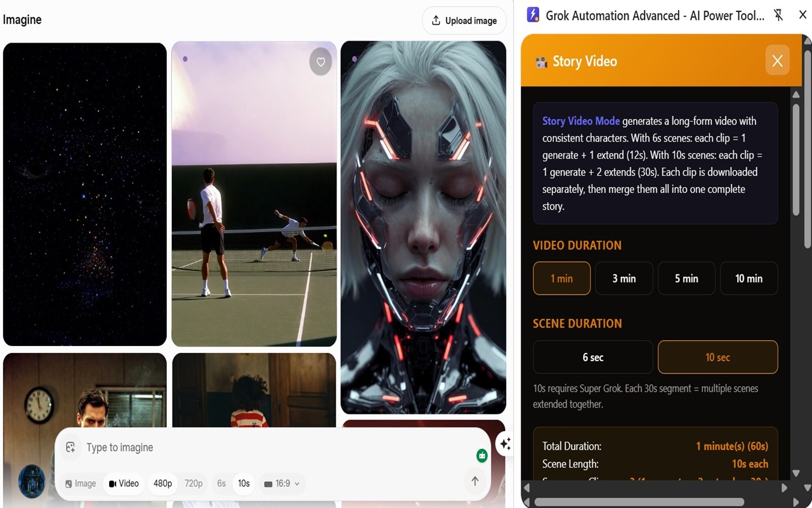Like the tennis match image with the heart
This screenshot has width=812, height=508.
[320, 62]
